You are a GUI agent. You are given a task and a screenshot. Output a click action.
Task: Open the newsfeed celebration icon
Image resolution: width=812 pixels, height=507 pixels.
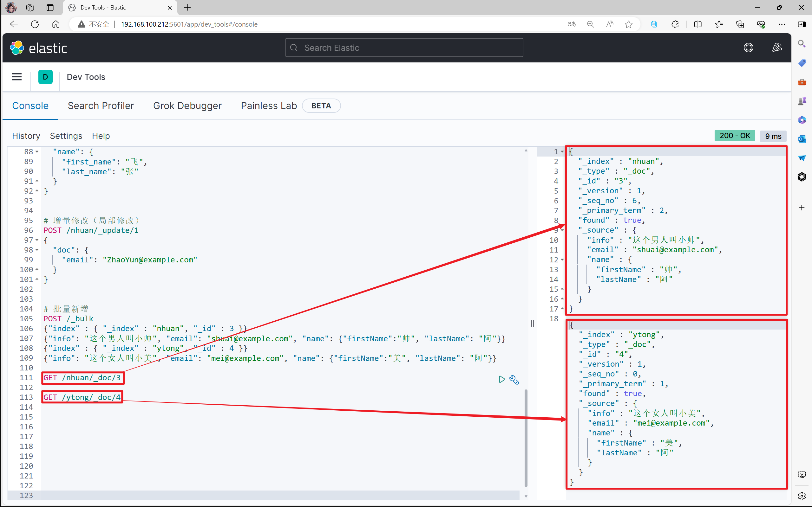tap(777, 48)
